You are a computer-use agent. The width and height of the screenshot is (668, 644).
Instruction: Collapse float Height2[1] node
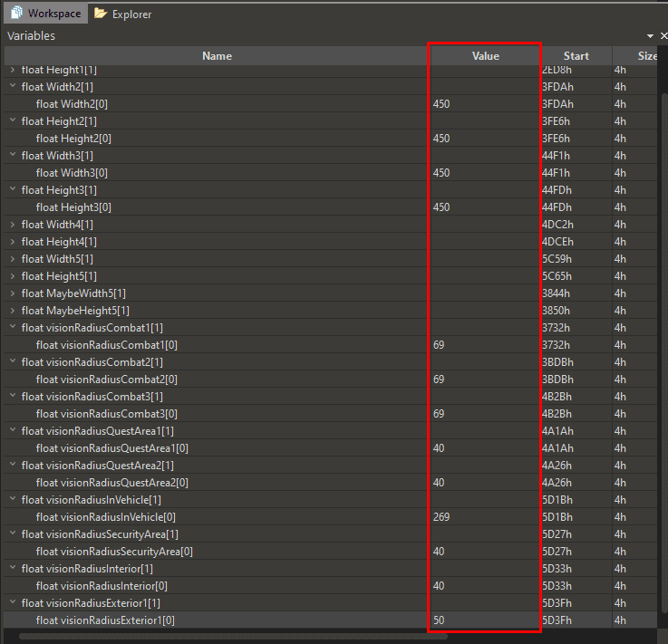pyautogui.click(x=13, y=120)
